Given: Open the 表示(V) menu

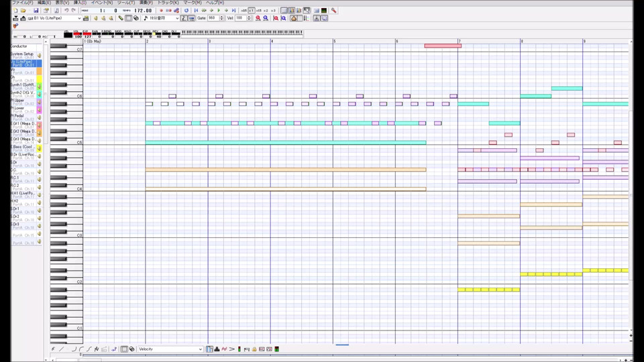Looking at the screenshot, I should click(62, 3).
